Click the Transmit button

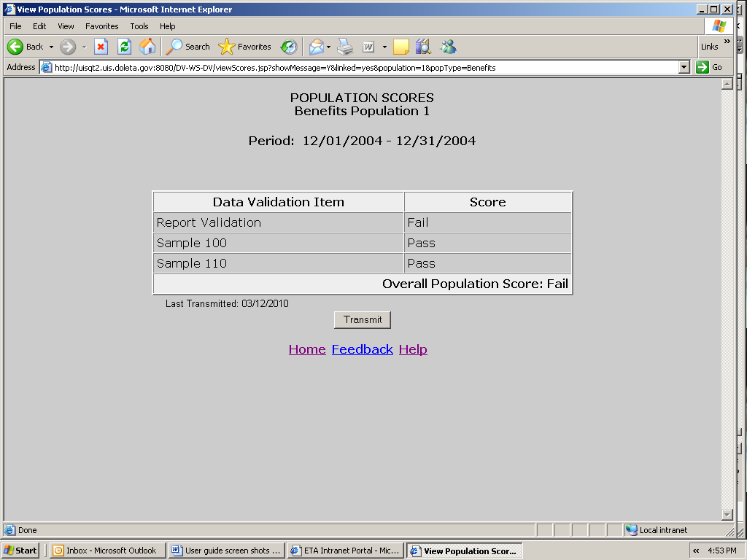click(363, 319)
